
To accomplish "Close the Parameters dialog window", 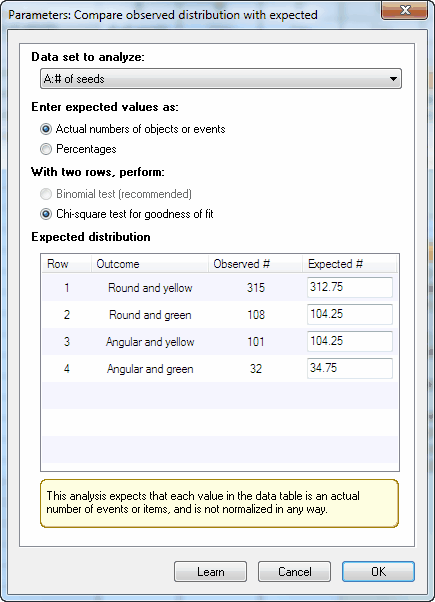I will [405, 9].
